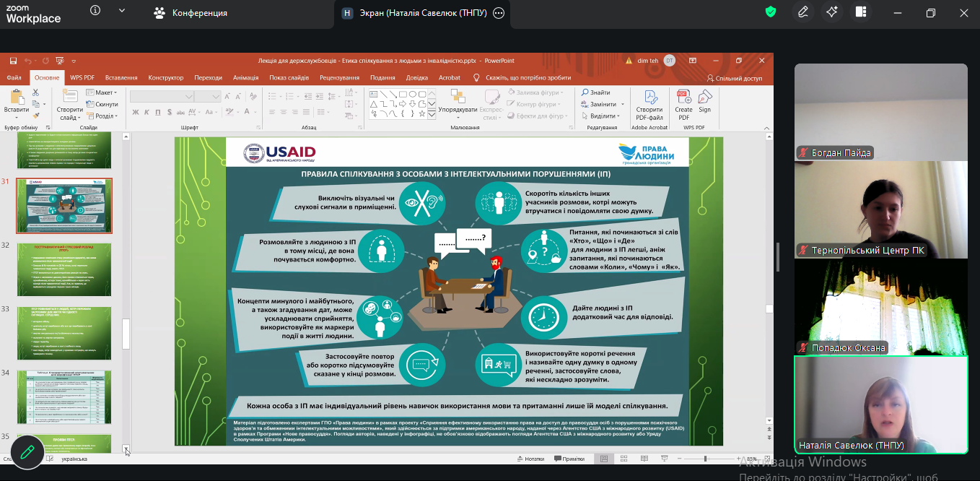
Task: Open the Zoom annotate pen icon in top bar
Action: tap(802, 12)
